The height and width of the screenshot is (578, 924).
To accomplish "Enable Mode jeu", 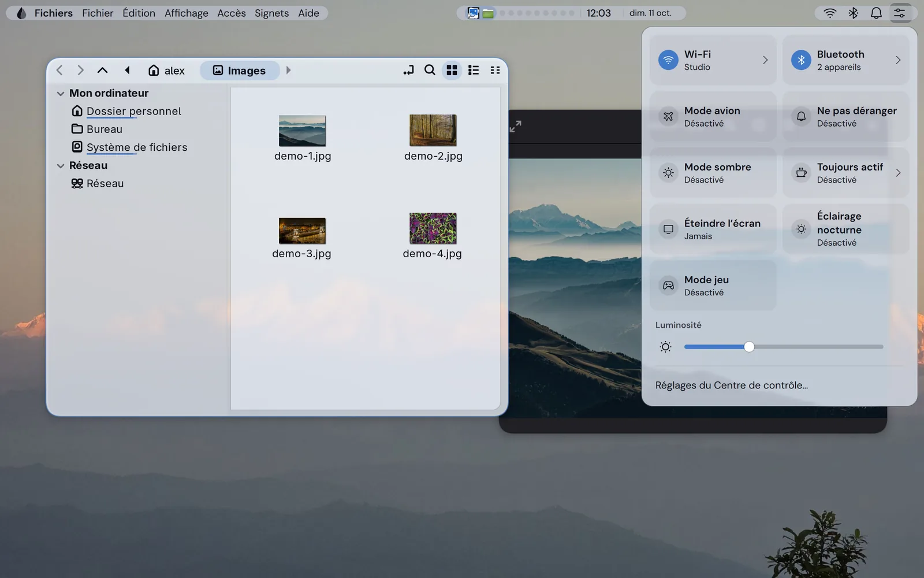I will point(713,286).
